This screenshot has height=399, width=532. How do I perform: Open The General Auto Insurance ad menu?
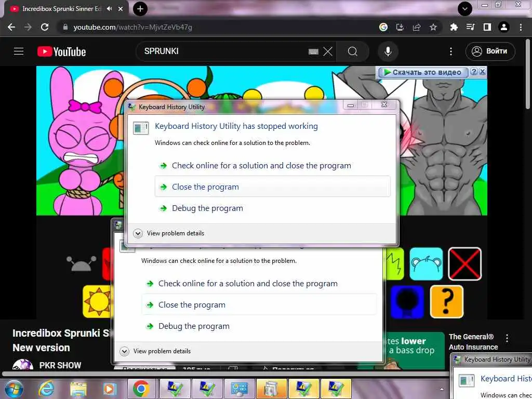[x=507, y=338]
